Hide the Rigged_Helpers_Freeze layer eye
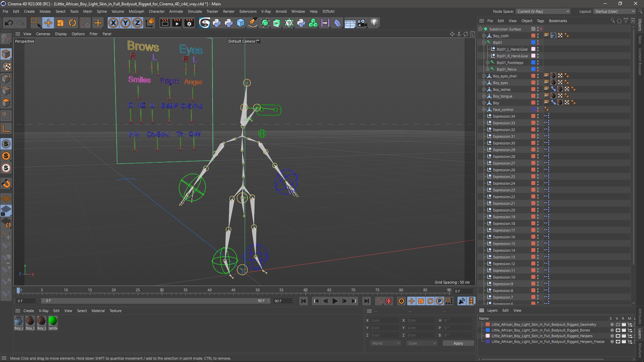644x362 pixels. [618, 342]
